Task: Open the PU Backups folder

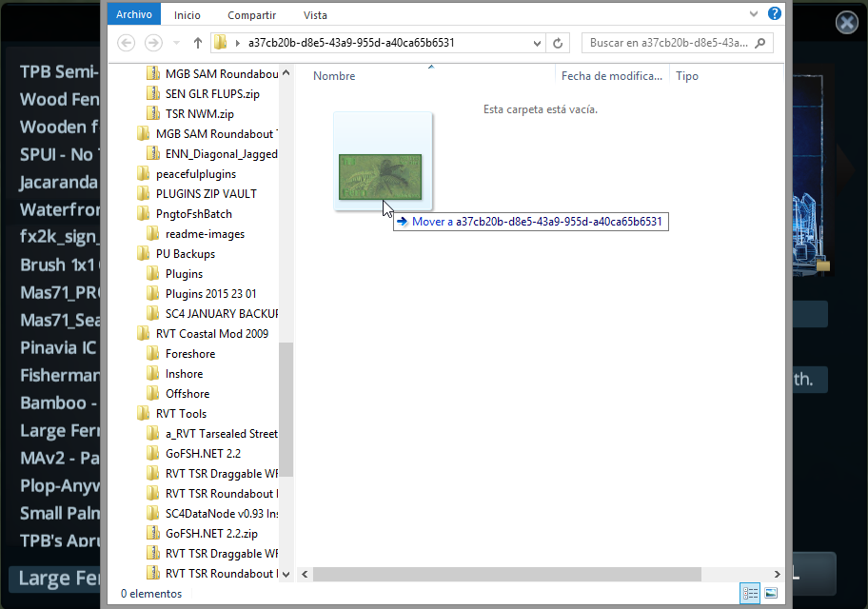Action: 186,254
